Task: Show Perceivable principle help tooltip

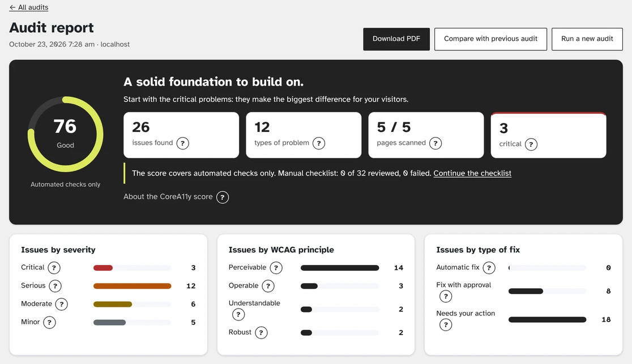Action: click(276, 268)
